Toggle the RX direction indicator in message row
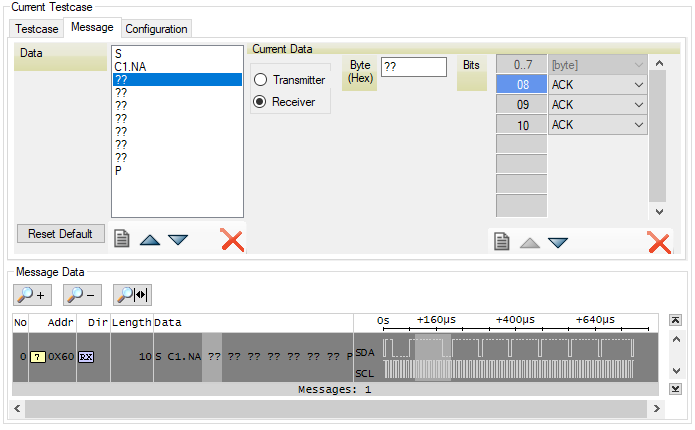This screenshot has width=695, height=430. point(86,357)
